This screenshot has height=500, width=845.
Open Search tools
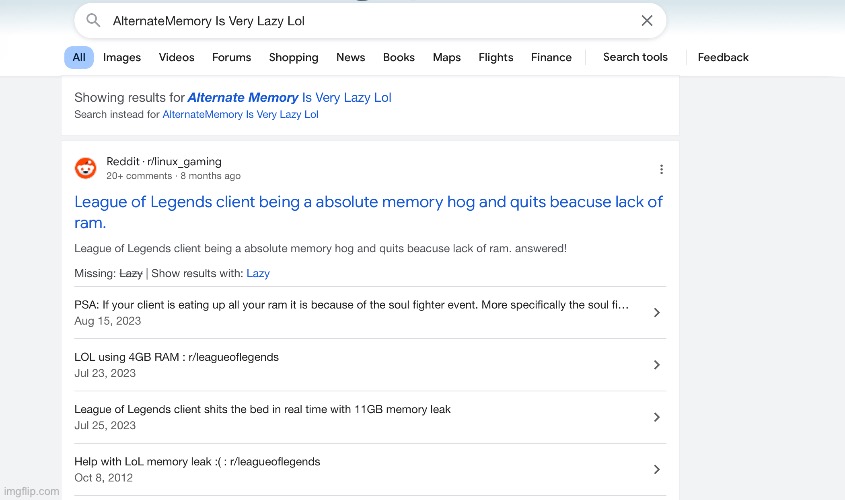tap(635, 57)
